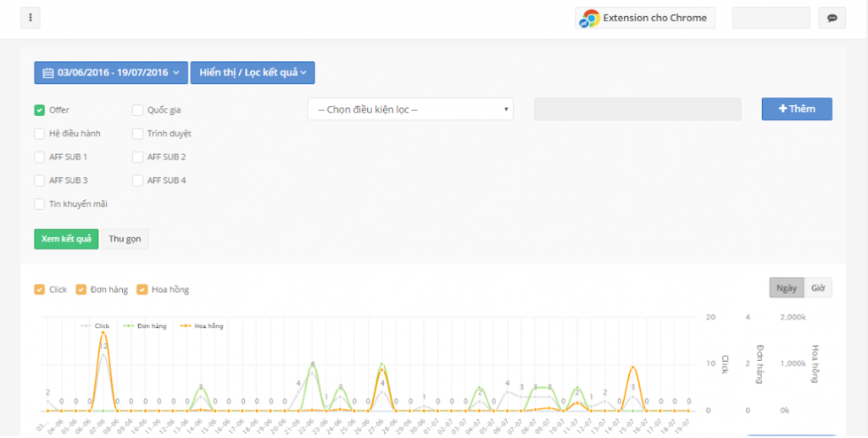The image size is (868, 438).
Task: Enable the AFF SUB 1 checkbox
Action: click(40, 157)
